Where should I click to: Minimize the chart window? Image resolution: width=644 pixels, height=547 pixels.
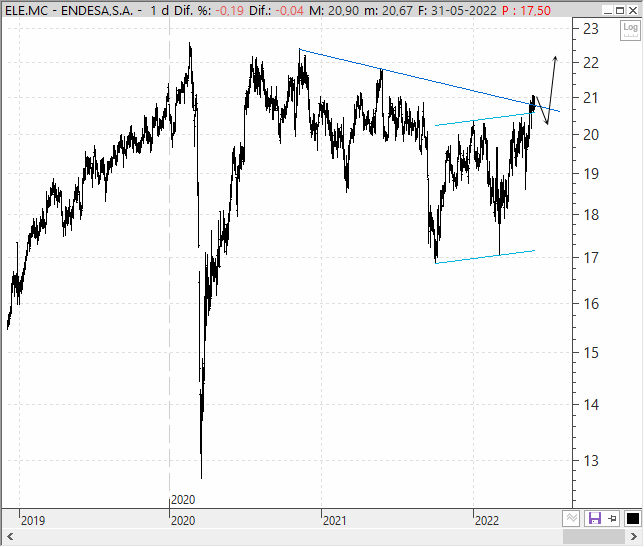(608, 10)
